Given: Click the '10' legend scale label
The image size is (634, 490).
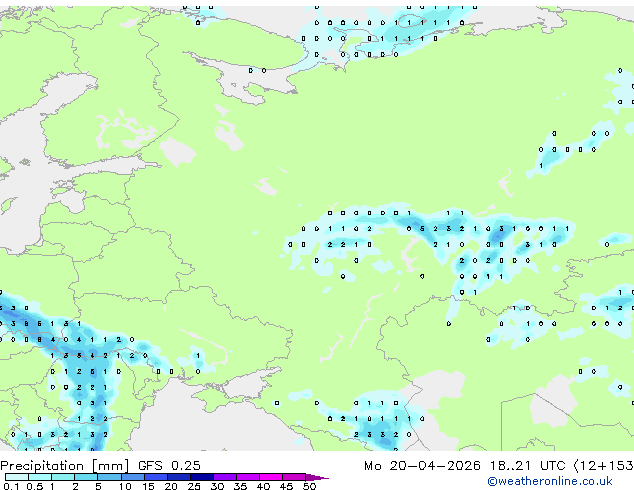Looking at the screenshot, I should (125, 486).
